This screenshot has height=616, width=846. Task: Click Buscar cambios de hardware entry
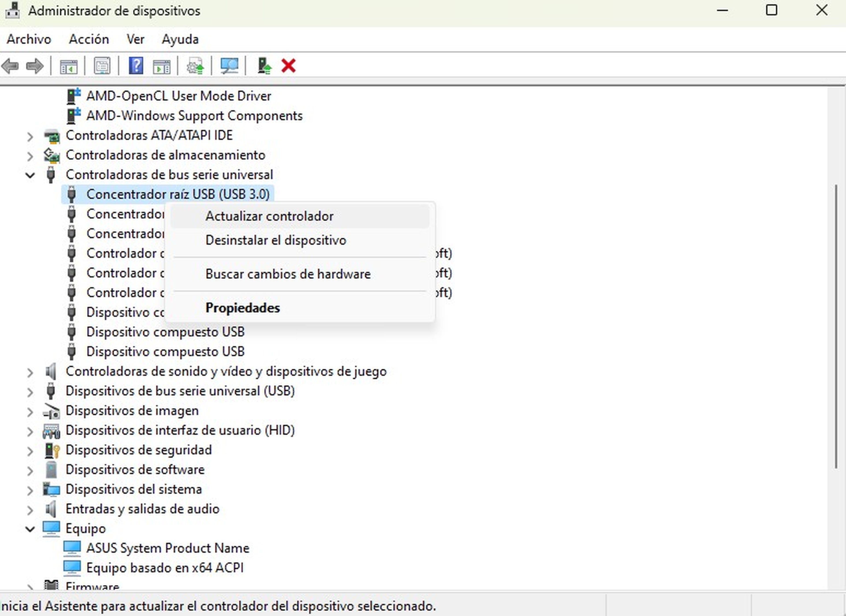(288, 274)
